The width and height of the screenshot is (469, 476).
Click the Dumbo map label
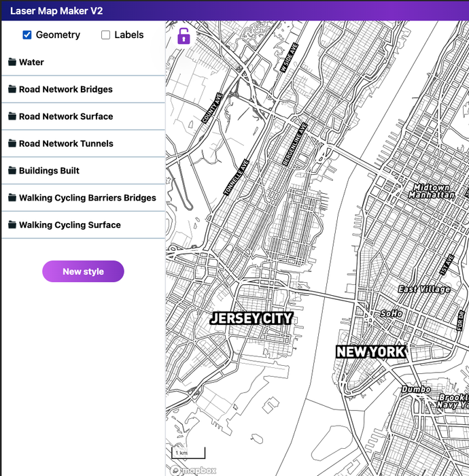click(x=416, y=389)
